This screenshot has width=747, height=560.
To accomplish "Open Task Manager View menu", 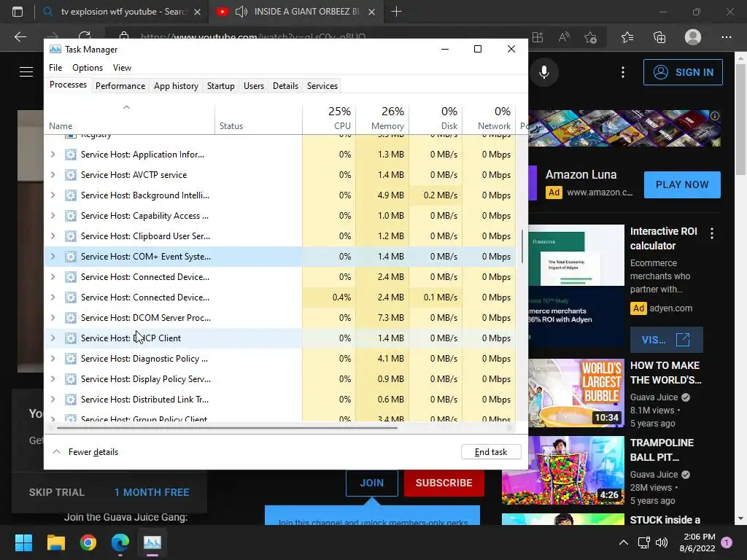I will tap(122, 68).
